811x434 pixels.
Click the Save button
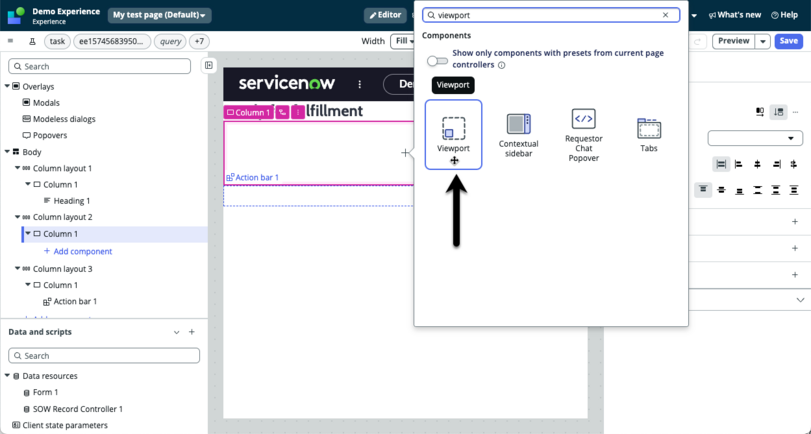coord(788,41)
